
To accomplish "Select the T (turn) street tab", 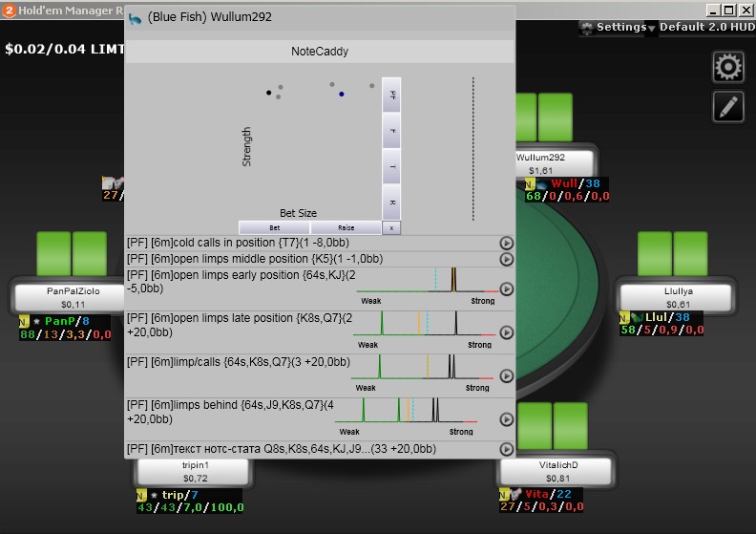I will point(391,166).
